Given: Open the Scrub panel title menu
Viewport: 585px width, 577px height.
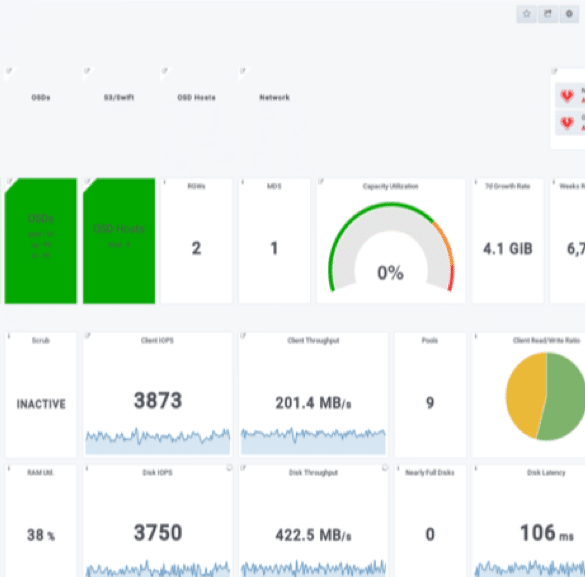Looking at the screenshot, I should click(41, 340).
